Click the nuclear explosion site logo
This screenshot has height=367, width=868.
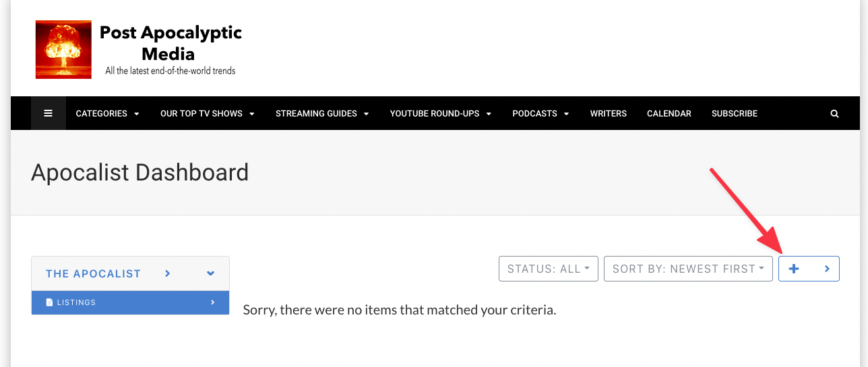click(x=63, y=49)
